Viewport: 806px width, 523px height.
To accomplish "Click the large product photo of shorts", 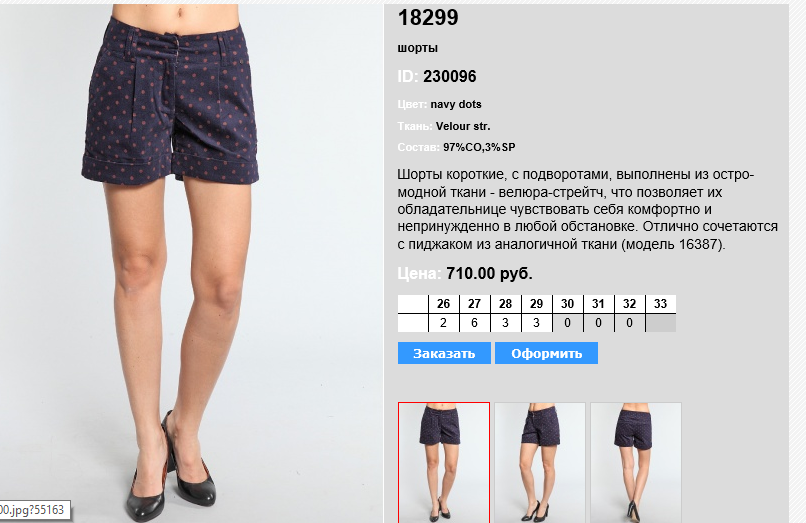I will [x=191, y=263].
